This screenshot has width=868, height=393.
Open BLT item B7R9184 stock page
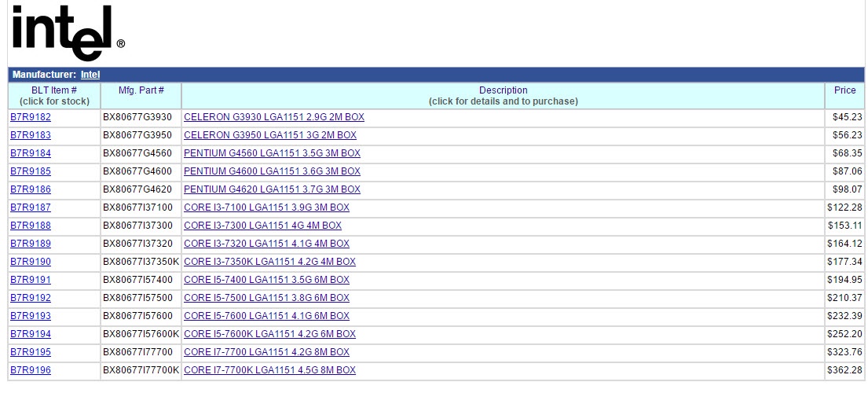coord(31,153)
